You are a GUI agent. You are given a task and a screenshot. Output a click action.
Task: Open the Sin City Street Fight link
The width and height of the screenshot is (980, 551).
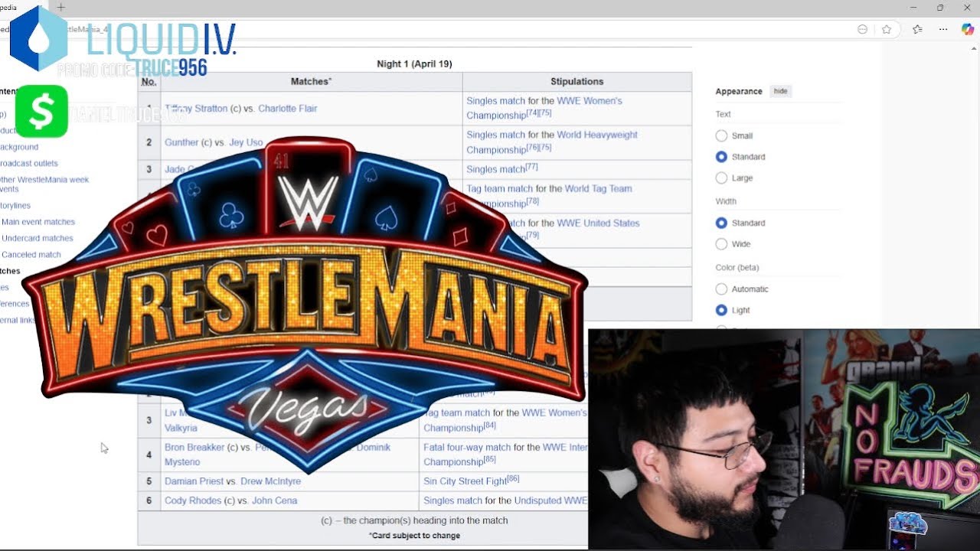pos(465,481)
